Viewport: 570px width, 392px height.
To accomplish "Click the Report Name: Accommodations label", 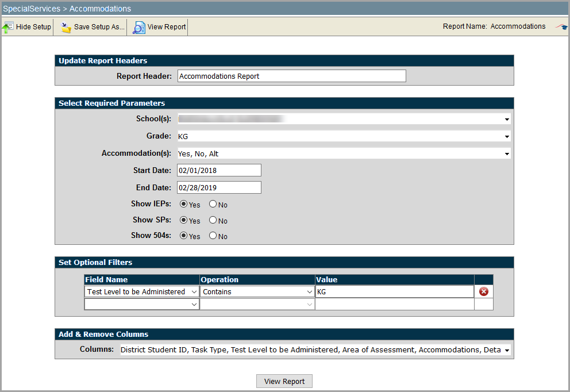I will point(494,26).
